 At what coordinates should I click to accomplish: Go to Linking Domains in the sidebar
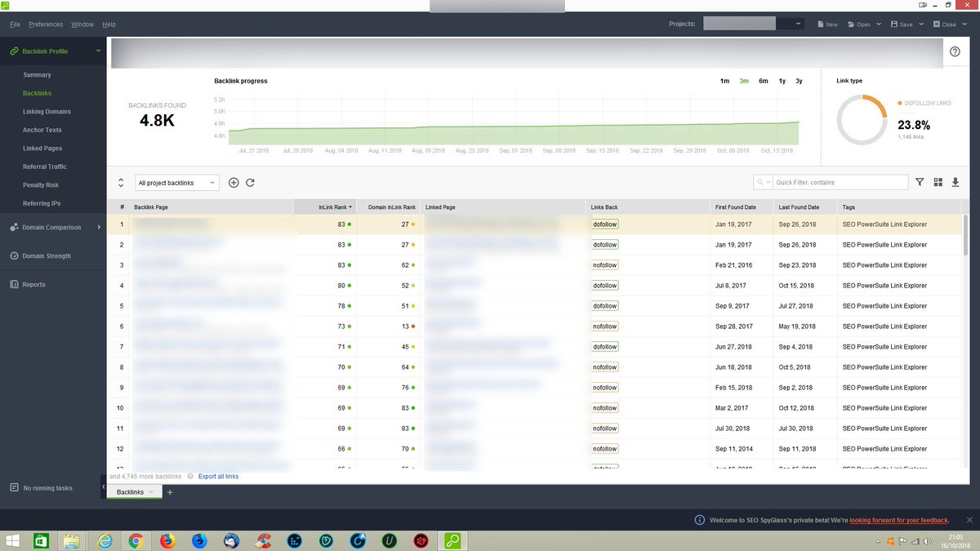[x=47, y=112]
